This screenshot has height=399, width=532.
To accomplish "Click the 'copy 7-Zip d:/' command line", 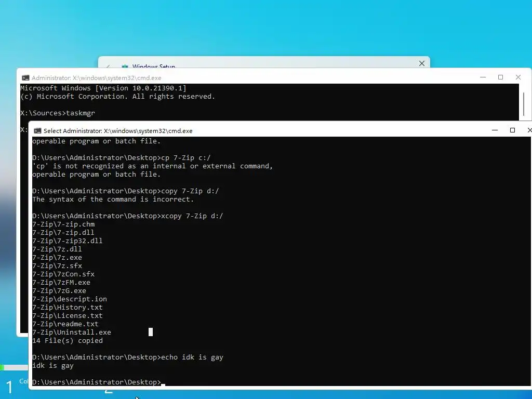I will click(x=126, y=191).
